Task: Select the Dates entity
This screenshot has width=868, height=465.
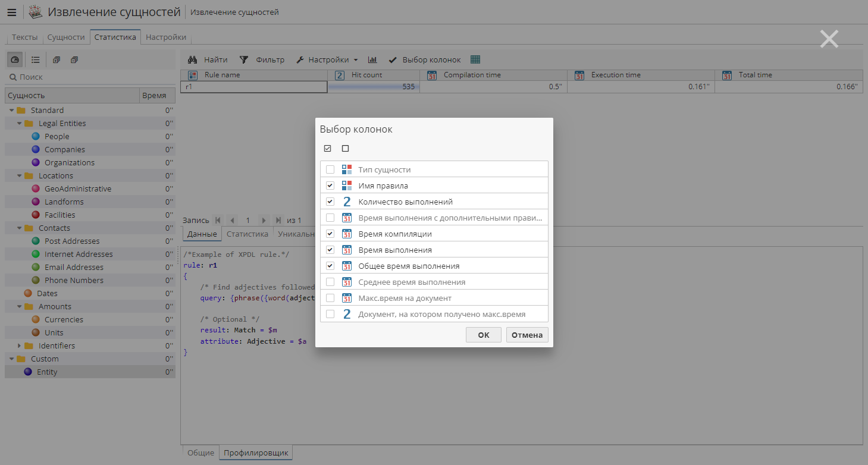Action: click(90, 293)
